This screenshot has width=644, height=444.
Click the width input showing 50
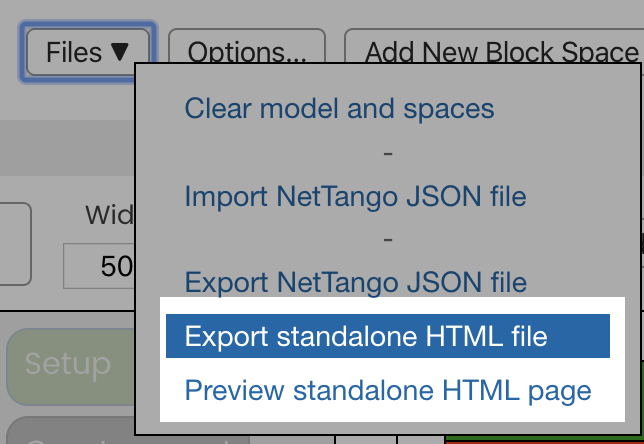(x=99, y=266)
